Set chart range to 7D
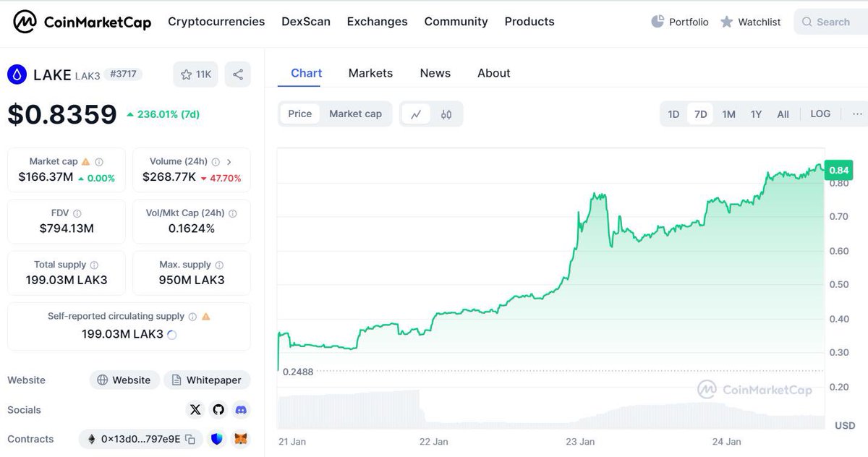 coord(700,114)
